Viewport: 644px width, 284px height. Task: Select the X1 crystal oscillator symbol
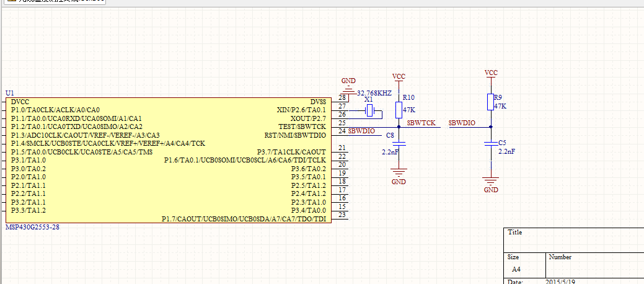[x=370, y=111]
